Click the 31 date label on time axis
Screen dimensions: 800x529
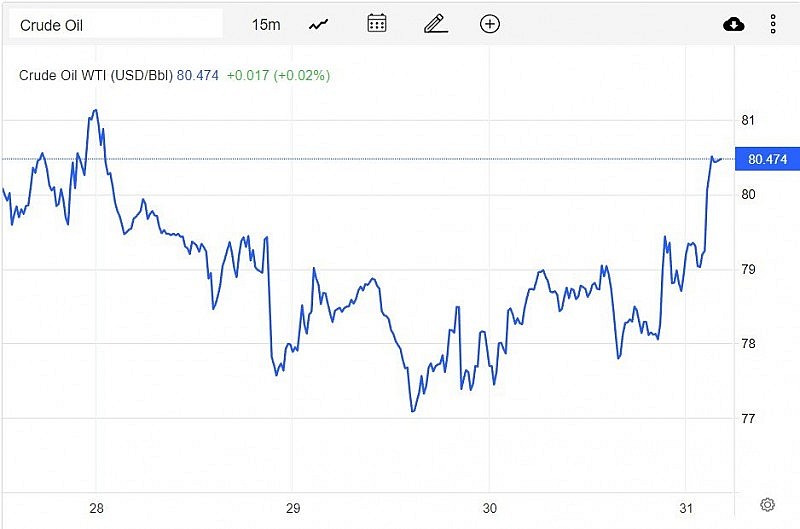click(x=686, y=507)
